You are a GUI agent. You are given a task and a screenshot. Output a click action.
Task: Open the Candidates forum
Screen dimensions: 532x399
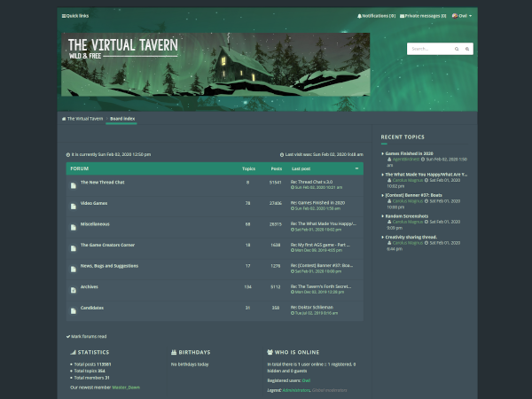click(x=92, y=308)
